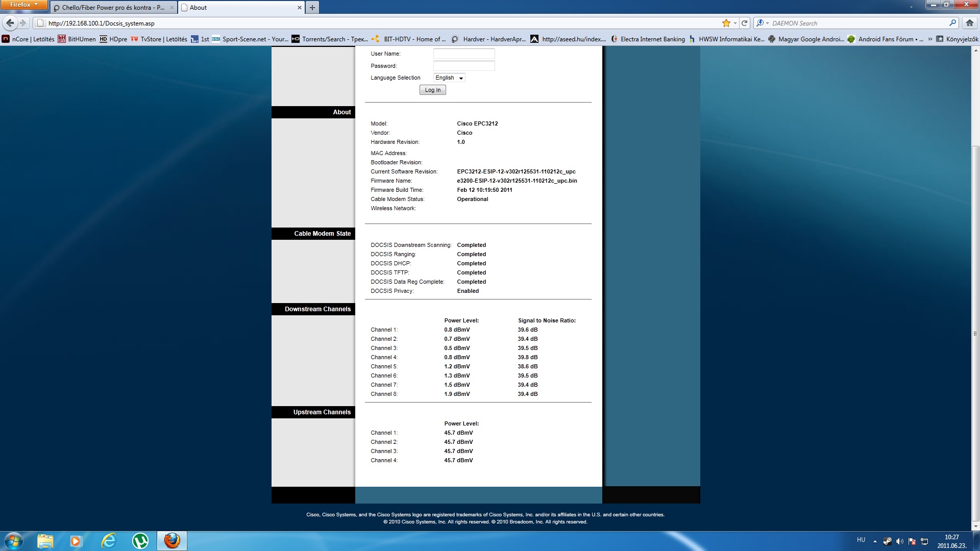Open the TvStore | Letöltés bookmark
This screenshot has height=551, width=980.
point(159,39)
